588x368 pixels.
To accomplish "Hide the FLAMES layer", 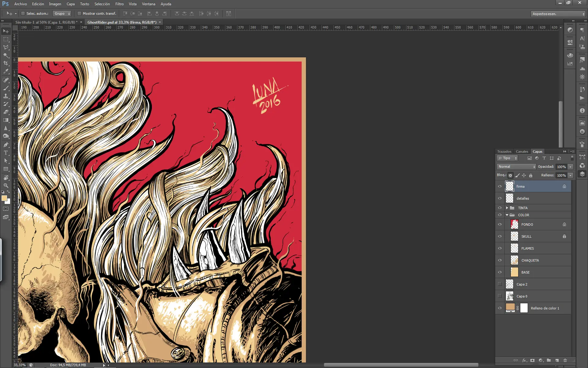I will tap(500, 248).
